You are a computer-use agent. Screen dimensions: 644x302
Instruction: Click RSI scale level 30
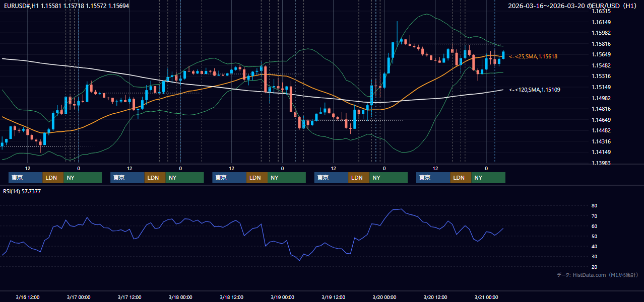[595, 256]
